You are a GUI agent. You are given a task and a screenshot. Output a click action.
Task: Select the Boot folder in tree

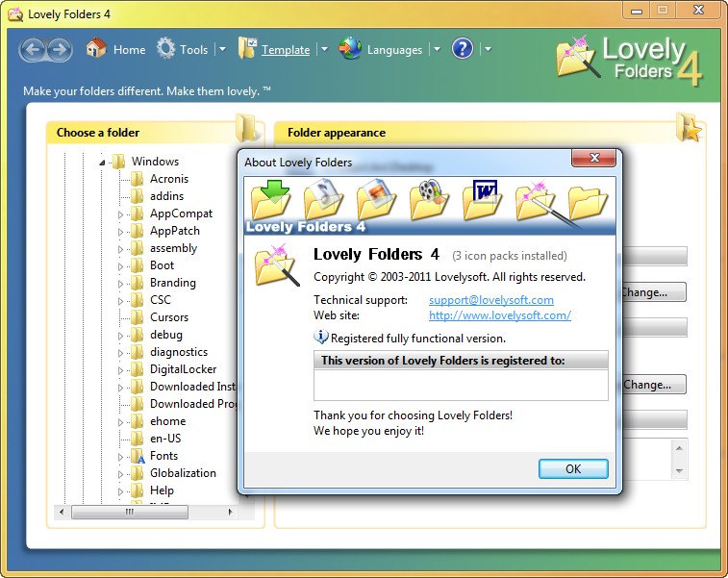point(162,265)
